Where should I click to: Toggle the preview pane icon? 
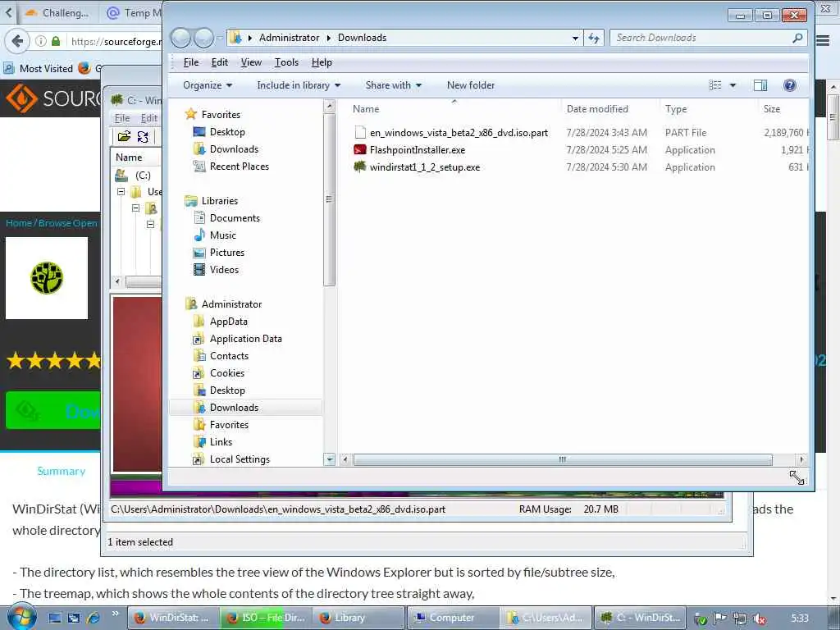click(x=760, y=85)
